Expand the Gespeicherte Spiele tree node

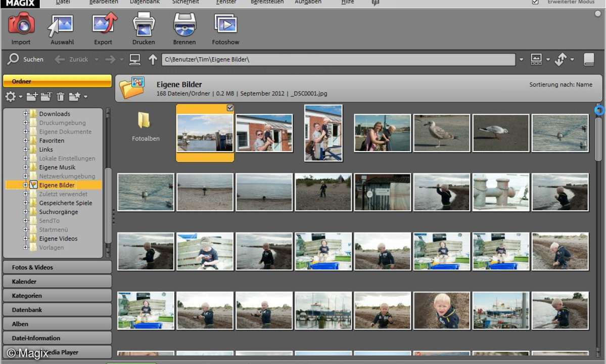[x=25, y=203]
